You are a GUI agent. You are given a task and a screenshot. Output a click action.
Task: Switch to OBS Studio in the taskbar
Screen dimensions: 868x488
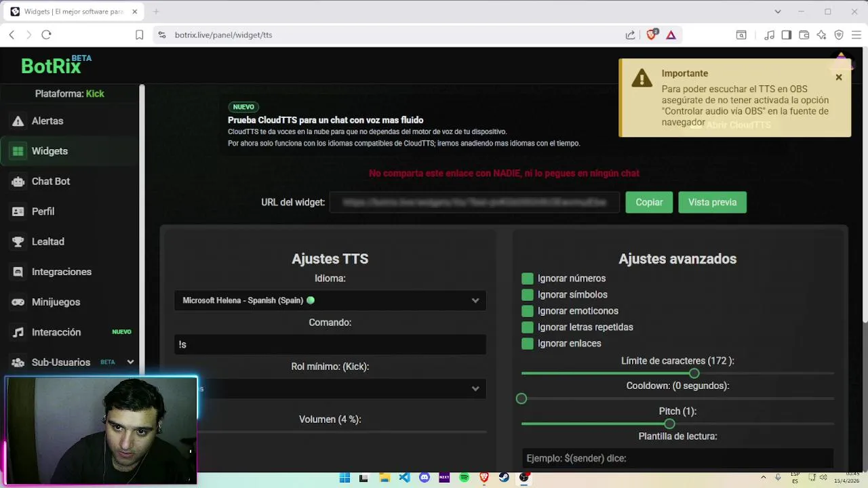(x=524, y=478)
